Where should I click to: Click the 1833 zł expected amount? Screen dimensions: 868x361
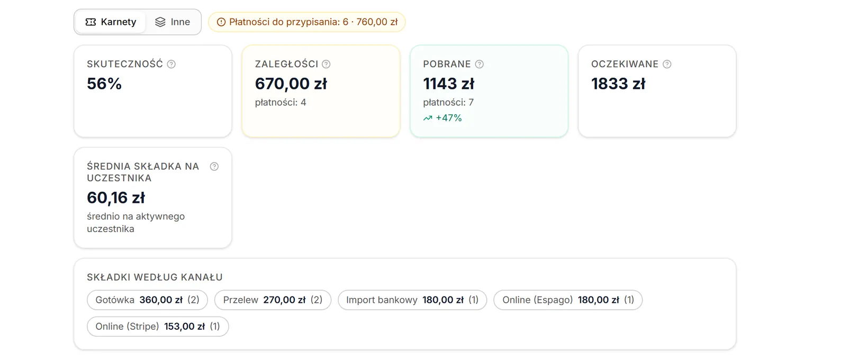pyautogui.click(x=618, y=84)
